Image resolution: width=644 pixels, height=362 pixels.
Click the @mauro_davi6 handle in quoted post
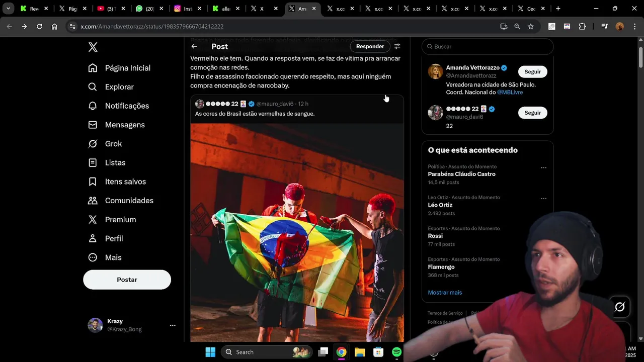pos(275,104)
